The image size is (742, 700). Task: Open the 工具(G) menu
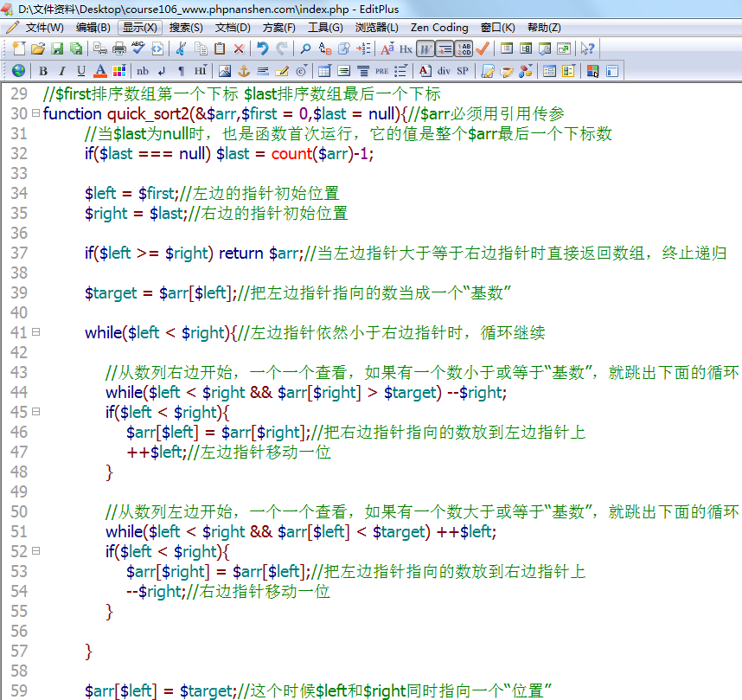(x=325, y=28)
